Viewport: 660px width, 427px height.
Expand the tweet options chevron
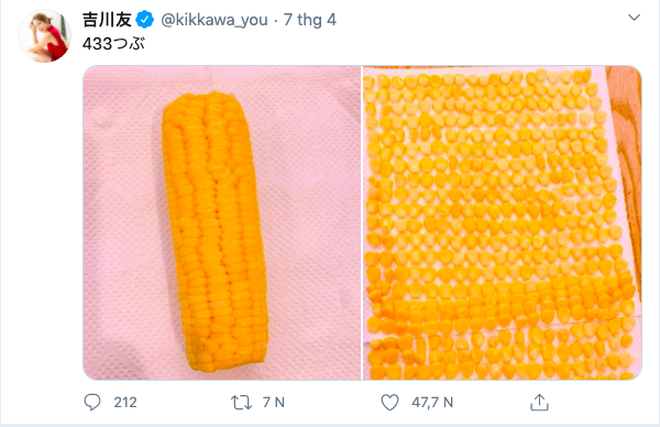[631, 19]
